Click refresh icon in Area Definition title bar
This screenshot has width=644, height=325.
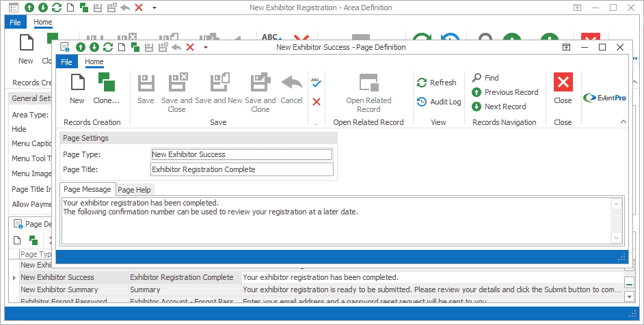pos(57,8)
